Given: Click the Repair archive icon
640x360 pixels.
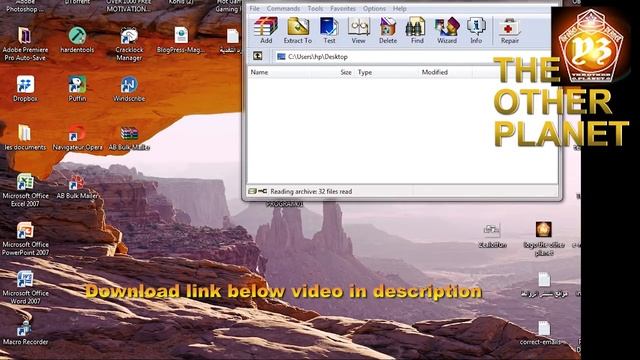Looking at the screenshot, I should (x=509, y=30).
